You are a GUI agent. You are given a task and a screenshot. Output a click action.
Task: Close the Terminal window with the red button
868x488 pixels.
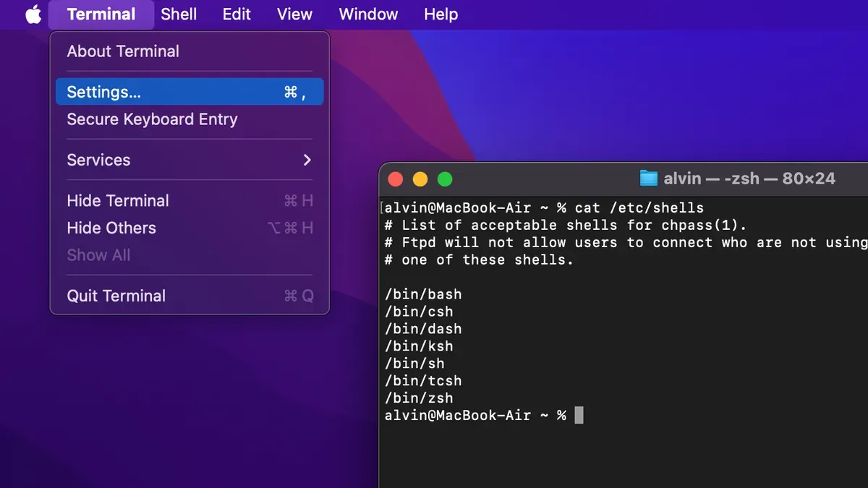395,179
